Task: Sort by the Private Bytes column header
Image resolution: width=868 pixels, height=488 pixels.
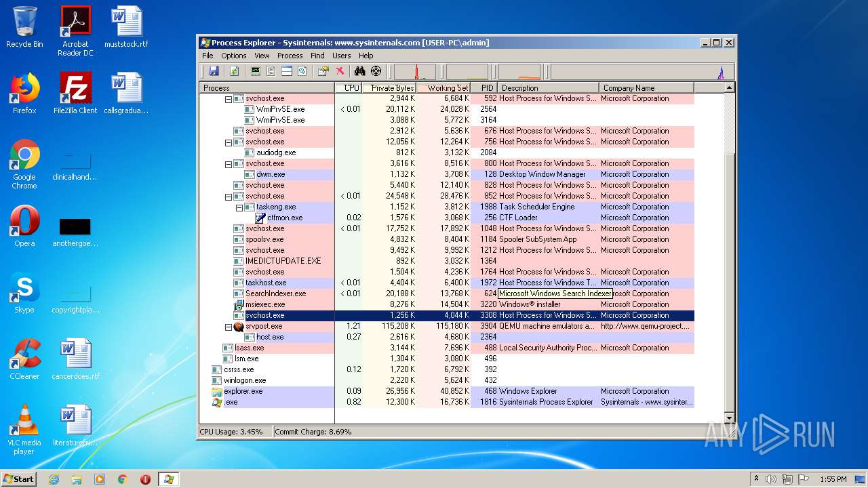Action: coord(389,87)
